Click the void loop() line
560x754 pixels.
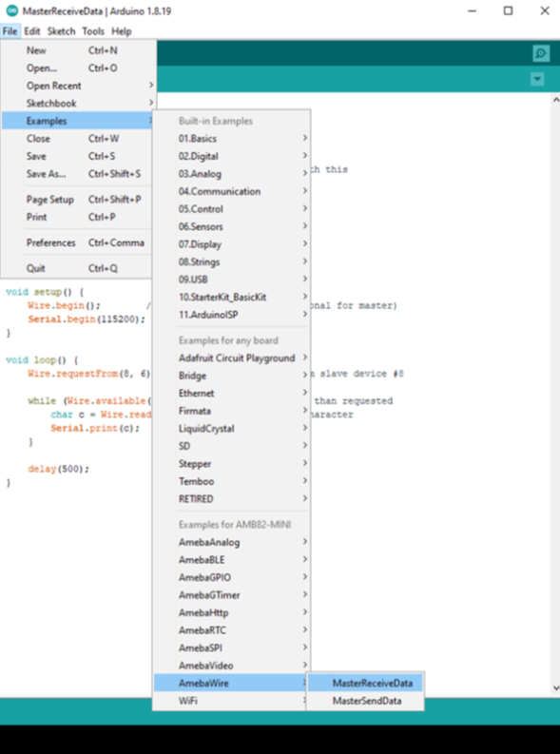tap(42, 360)
